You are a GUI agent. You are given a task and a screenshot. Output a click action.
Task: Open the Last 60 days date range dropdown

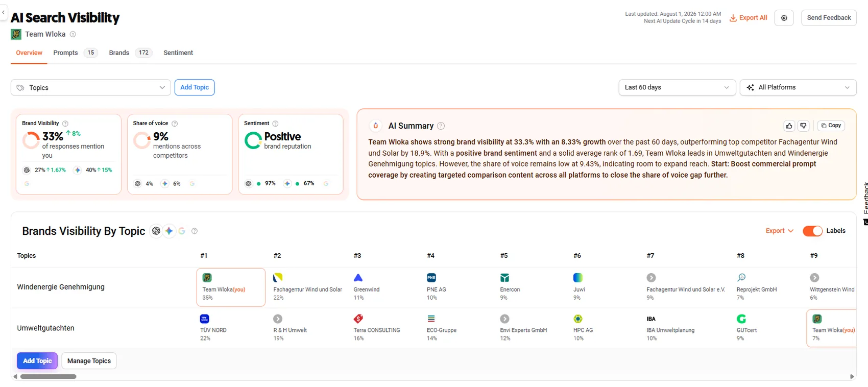[677, 87]
